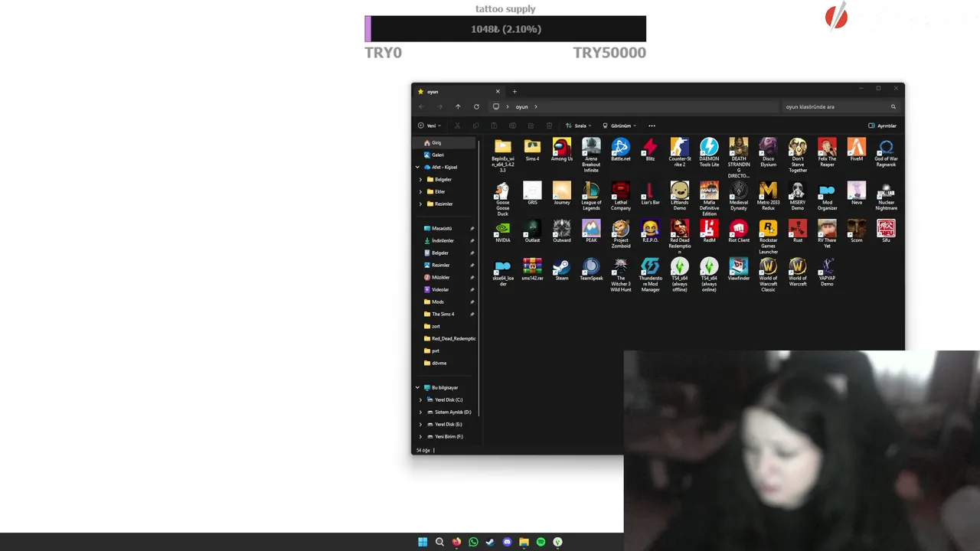Switch to the oyun tab
The width and height of the screenshot is (980, 551).
click(458, 91)
